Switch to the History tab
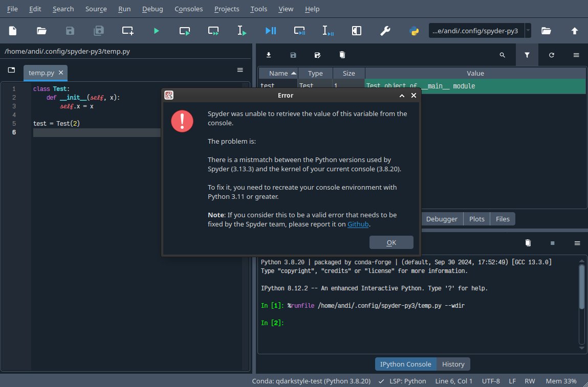588x387 pixels. coord(453,364)
